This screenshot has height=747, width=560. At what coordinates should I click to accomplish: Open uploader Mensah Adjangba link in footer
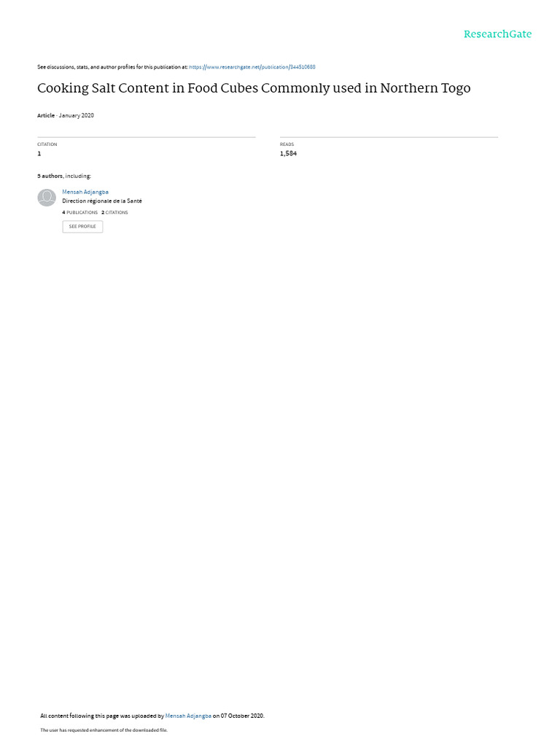pos(188,716)
